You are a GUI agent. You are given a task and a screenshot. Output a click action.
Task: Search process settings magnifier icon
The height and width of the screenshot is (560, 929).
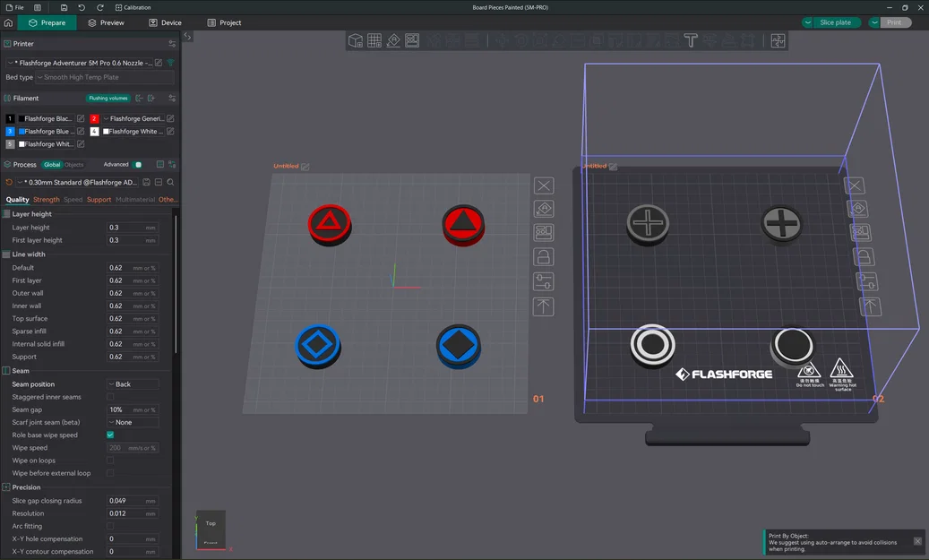170,183
